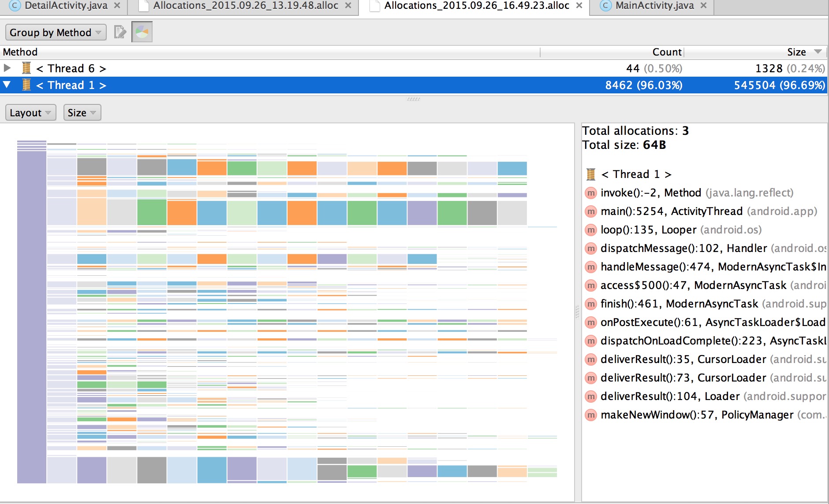The image size is (829, 504).
Task: Click the file icon on Allocations 16.49.23 tab
Action: point(374,6)
